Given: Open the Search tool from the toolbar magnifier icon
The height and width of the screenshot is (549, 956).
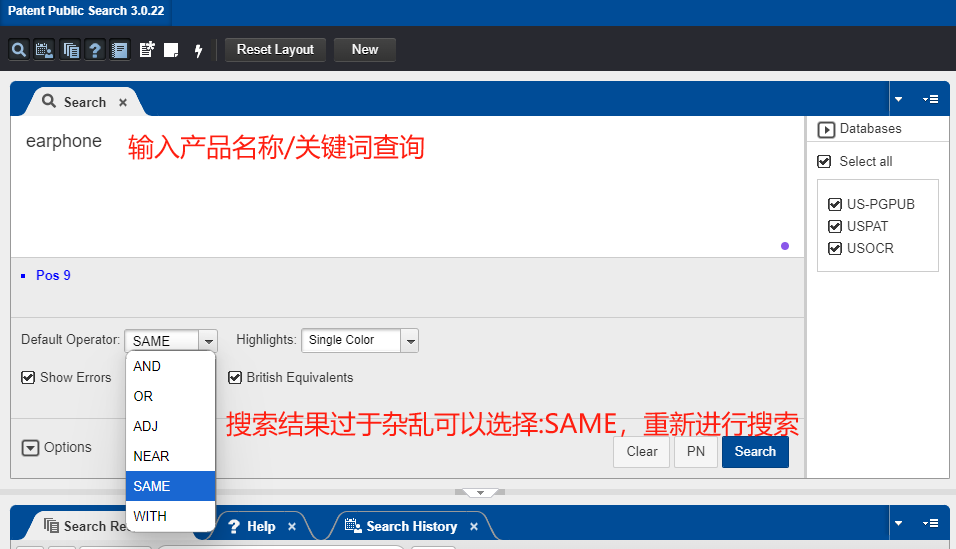Looking at the screenshot, I should pos(19,49).
